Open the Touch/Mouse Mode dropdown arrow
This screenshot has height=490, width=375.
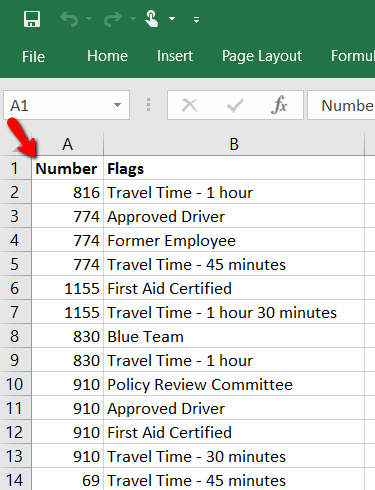(x=172, y=19)
